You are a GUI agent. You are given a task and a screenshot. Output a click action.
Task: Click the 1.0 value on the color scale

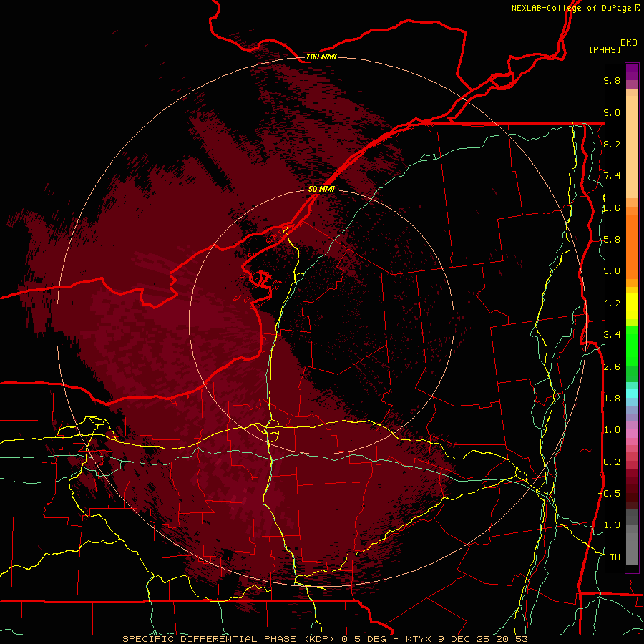612,430
